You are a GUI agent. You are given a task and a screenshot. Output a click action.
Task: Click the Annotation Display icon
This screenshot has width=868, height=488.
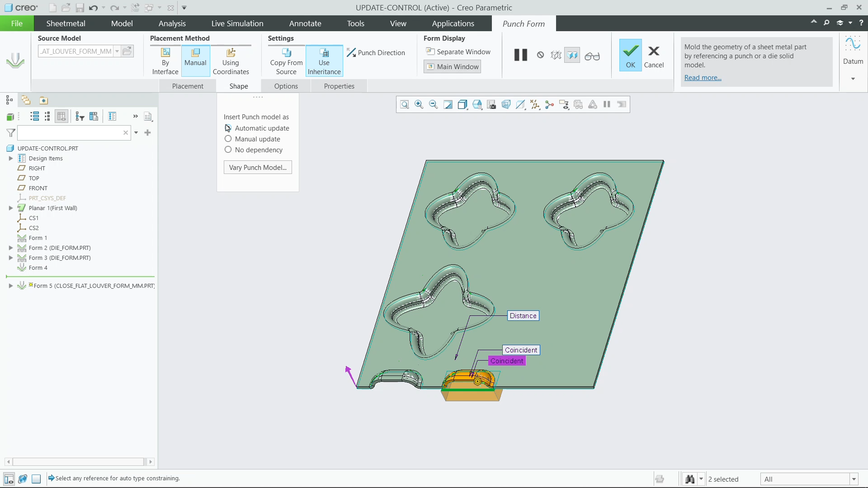[564, 105]
